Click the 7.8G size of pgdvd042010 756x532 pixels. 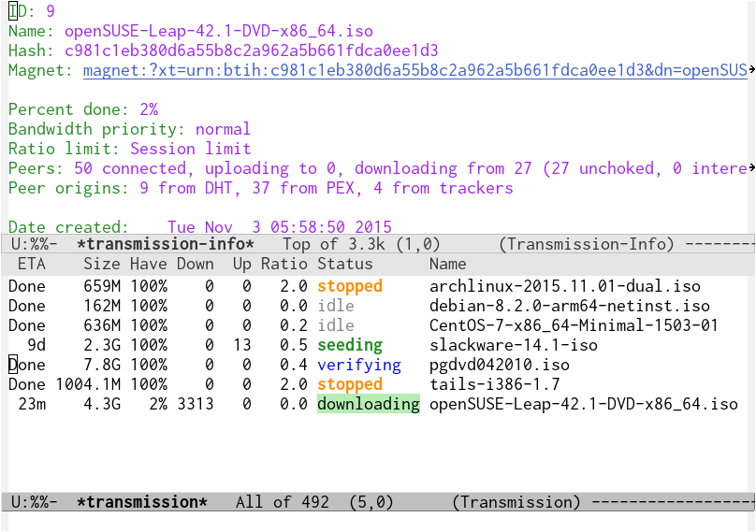[102, 366]
